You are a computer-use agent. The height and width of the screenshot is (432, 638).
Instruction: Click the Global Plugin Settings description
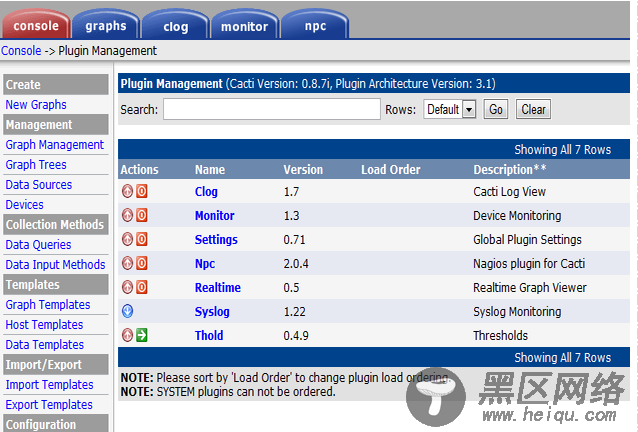pos(527,240)
